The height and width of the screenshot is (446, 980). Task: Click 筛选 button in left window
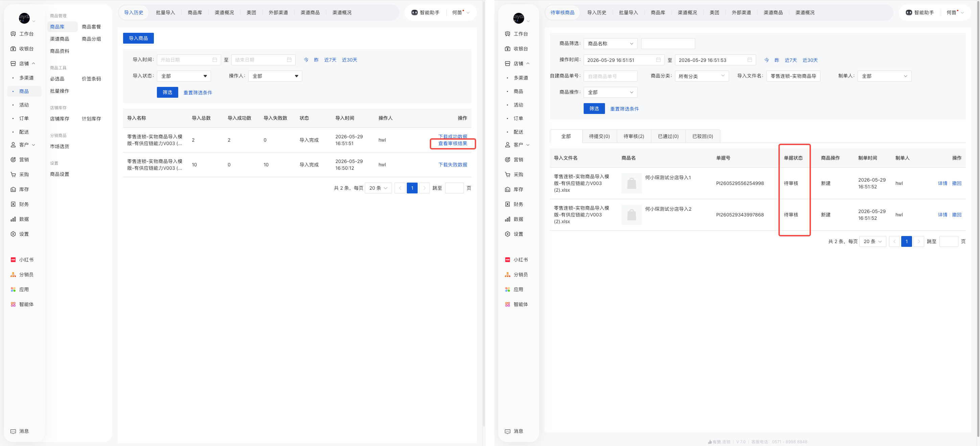tap(167, 92)
